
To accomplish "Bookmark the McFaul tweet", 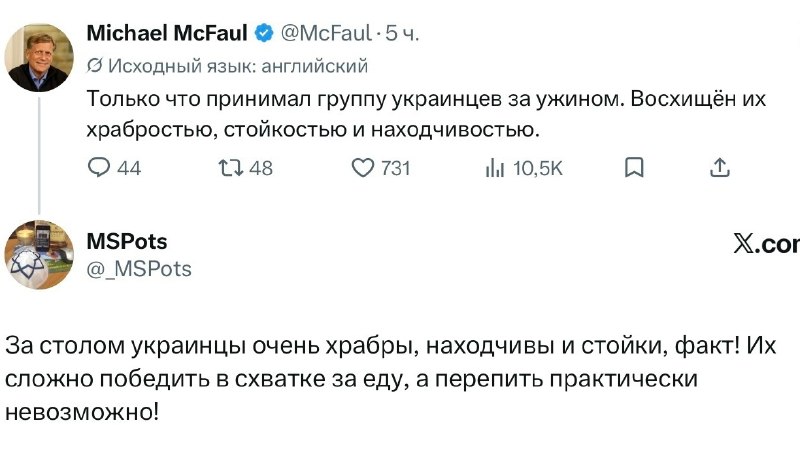I will [x=634, y=167].
